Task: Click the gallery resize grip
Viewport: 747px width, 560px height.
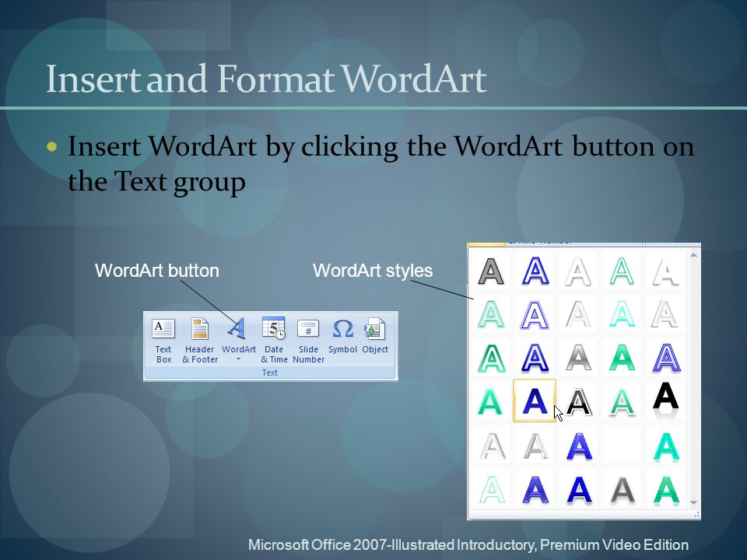Action: click(x=696, y=515)
